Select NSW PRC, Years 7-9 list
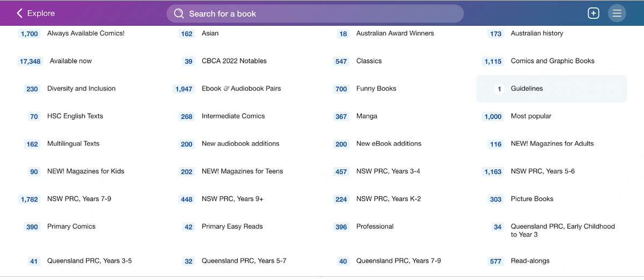 pyautogui.click(x=79, y=199)
